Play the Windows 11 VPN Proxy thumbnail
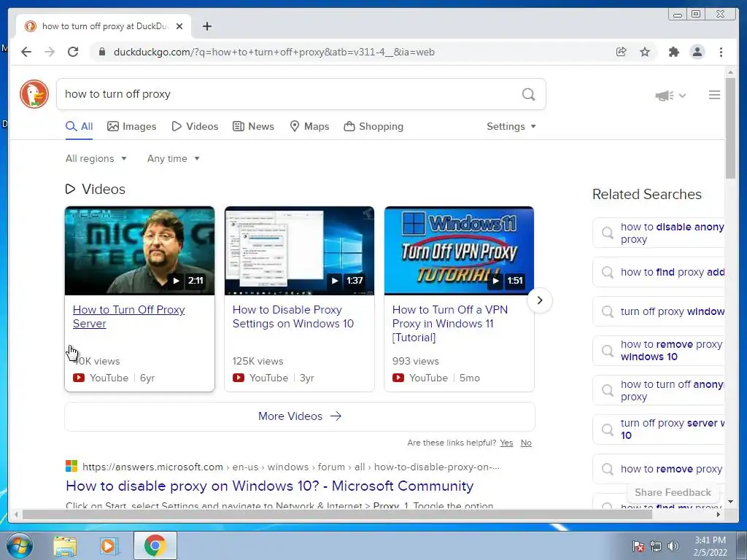 459,251
